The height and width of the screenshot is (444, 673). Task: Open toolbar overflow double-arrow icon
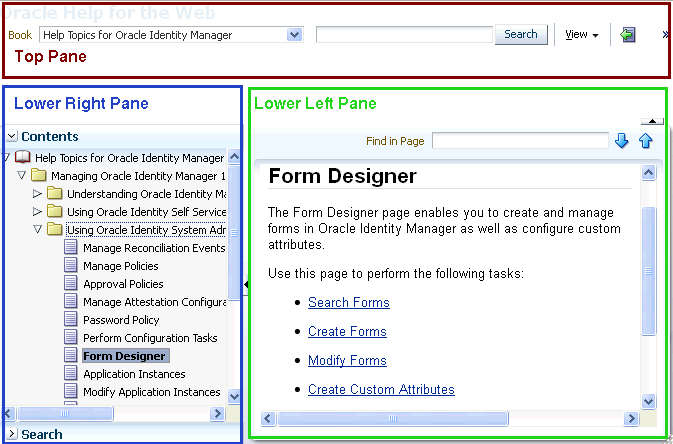(x=666, y=35)
